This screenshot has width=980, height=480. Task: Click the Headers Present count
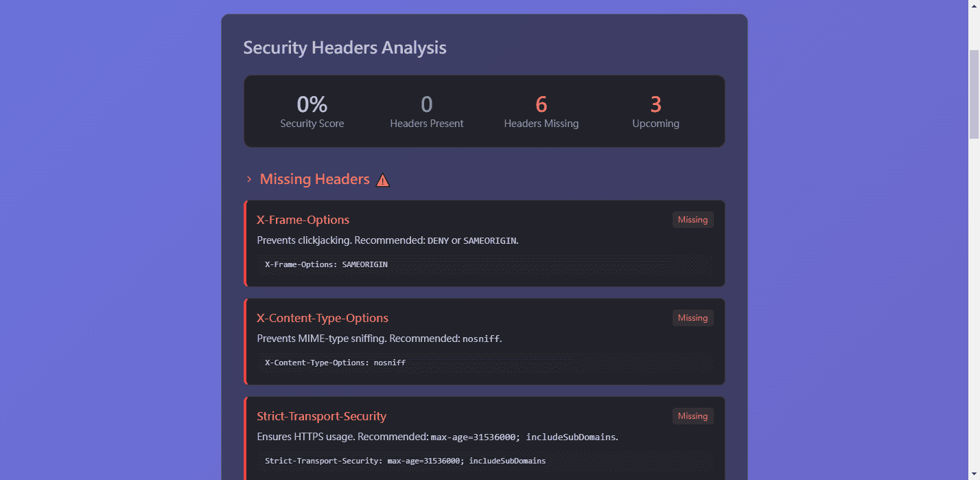(x=427, y=105)
